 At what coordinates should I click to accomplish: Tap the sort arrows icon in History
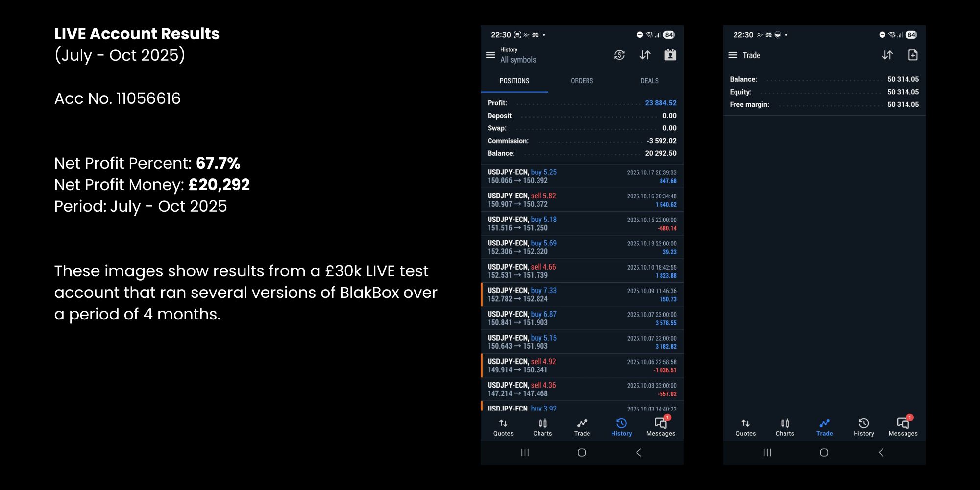coord(645,55)
